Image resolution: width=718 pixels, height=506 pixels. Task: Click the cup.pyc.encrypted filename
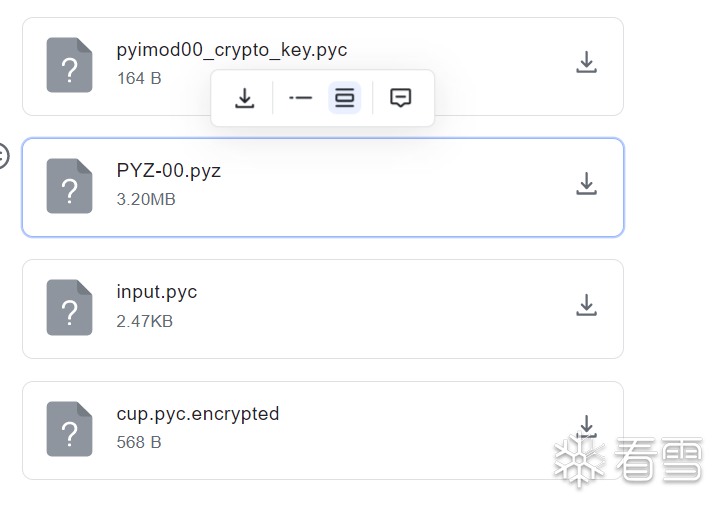point(198,414)
